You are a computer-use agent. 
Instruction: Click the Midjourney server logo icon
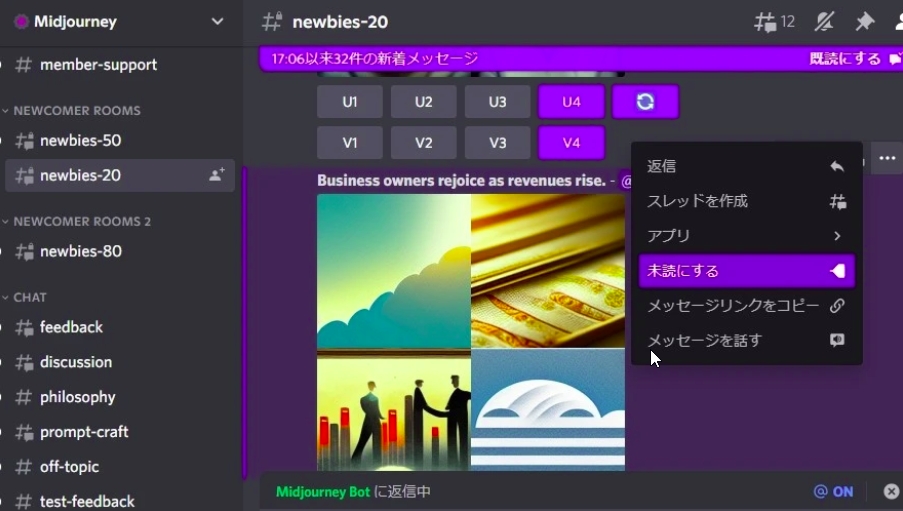(21, 22)
